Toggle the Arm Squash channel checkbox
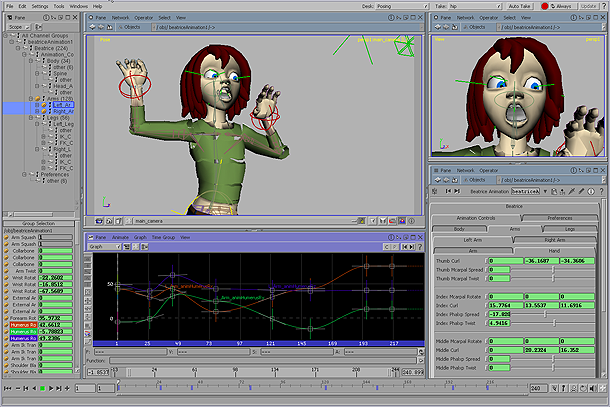Image resolution: width=610 pixels, height=407 pixels. [6, 236]
